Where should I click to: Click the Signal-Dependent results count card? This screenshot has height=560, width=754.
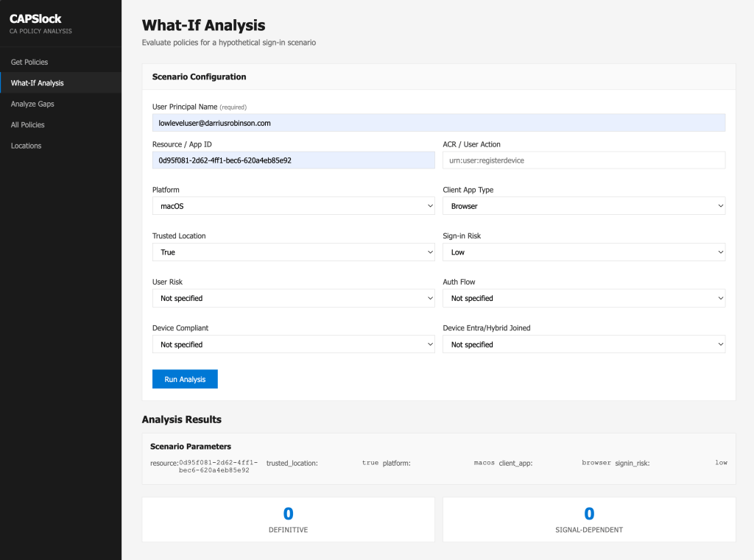coord(588,520)
